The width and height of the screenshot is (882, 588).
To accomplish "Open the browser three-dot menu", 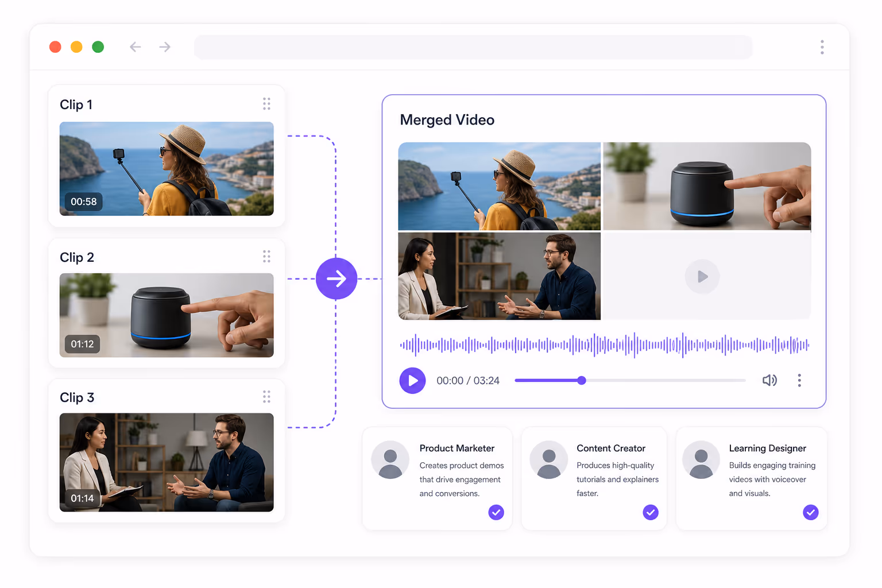I will (822, 47).
